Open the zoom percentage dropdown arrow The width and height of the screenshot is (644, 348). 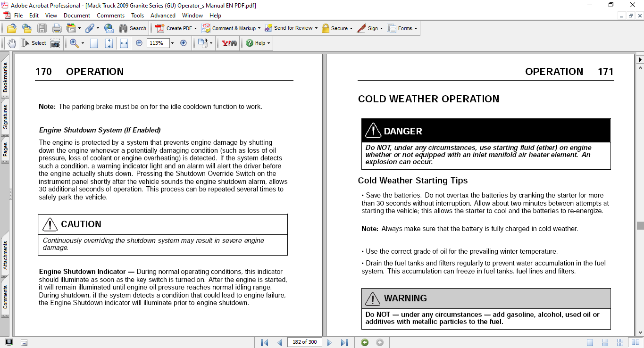172,43
